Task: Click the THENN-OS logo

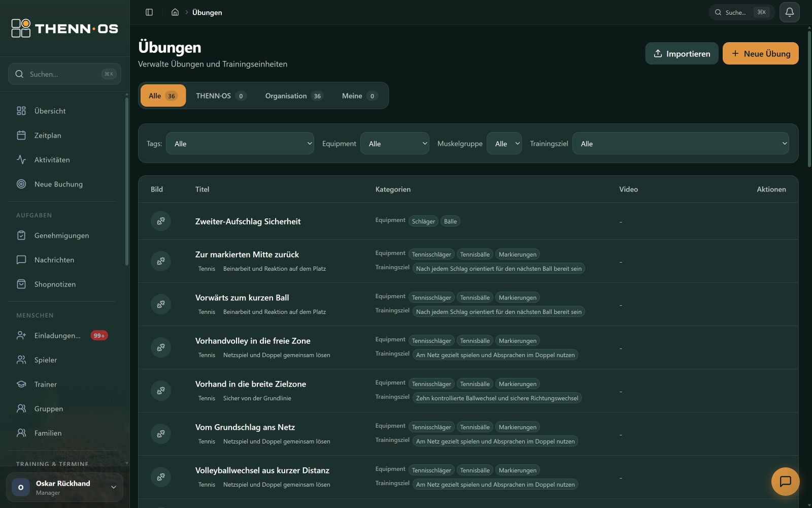Action: (64, 28)
